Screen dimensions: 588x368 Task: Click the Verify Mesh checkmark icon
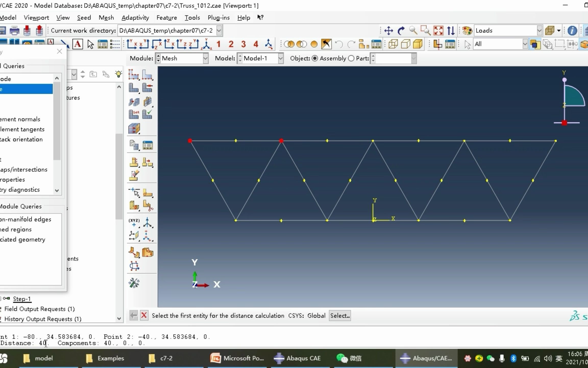(x=148, y=114)
